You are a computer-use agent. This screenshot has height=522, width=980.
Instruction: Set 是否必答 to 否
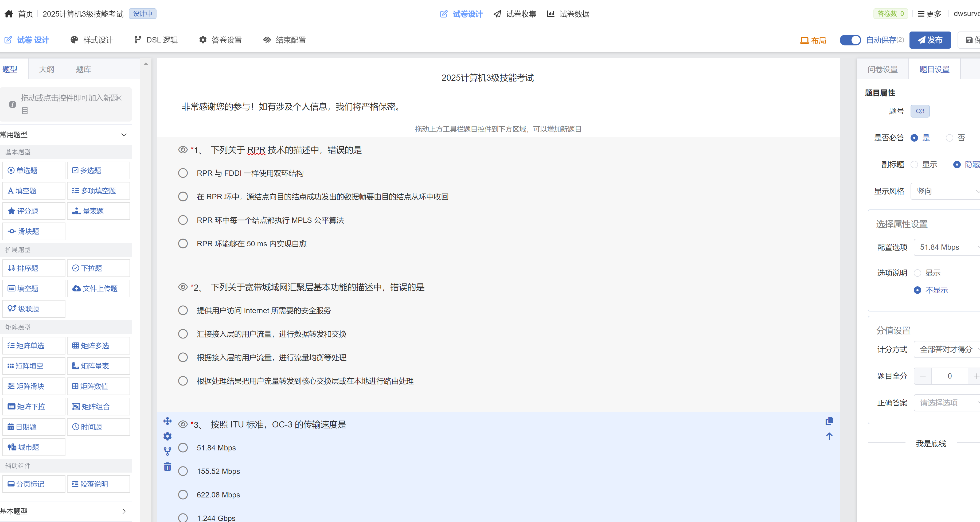click(950, 138)
